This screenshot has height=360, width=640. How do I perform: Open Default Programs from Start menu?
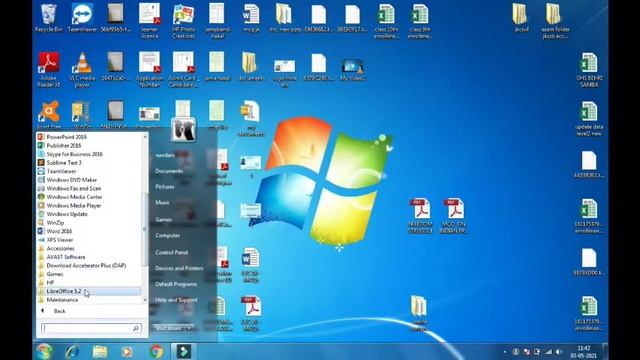[176, 284]
